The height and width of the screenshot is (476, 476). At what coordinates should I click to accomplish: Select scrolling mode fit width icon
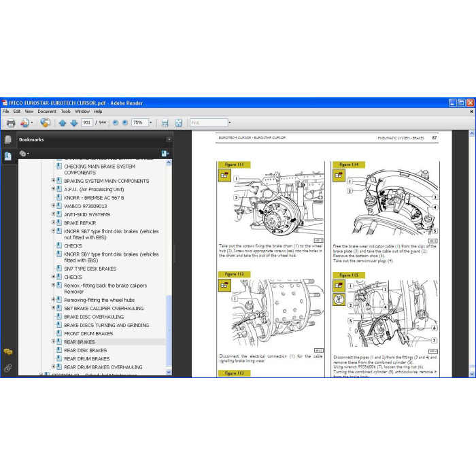(165, 122)
